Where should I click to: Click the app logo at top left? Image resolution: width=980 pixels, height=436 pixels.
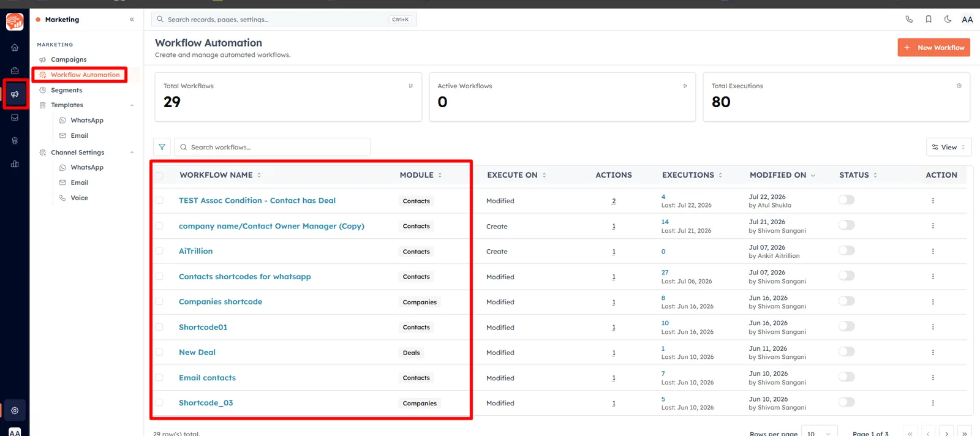pyautogui.click(x=15, y=21)
